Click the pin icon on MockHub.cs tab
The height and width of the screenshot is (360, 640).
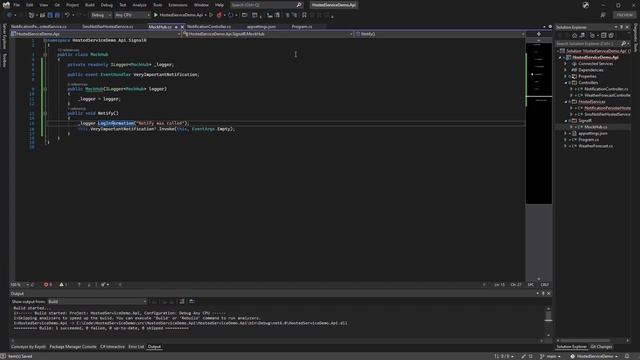pyautogui.click(x=176, y=27)
